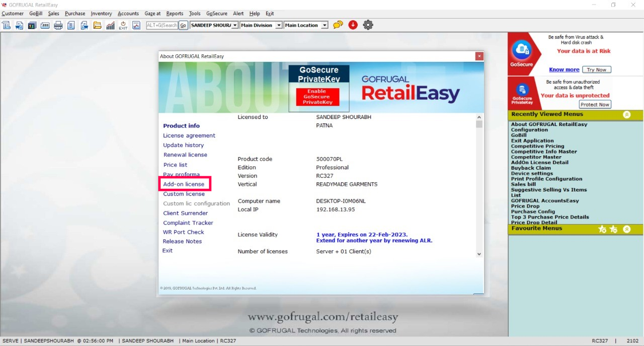Click the add-to-favourites star icon
This screenshot has height=346, width=644.
[x=602, y=229]
